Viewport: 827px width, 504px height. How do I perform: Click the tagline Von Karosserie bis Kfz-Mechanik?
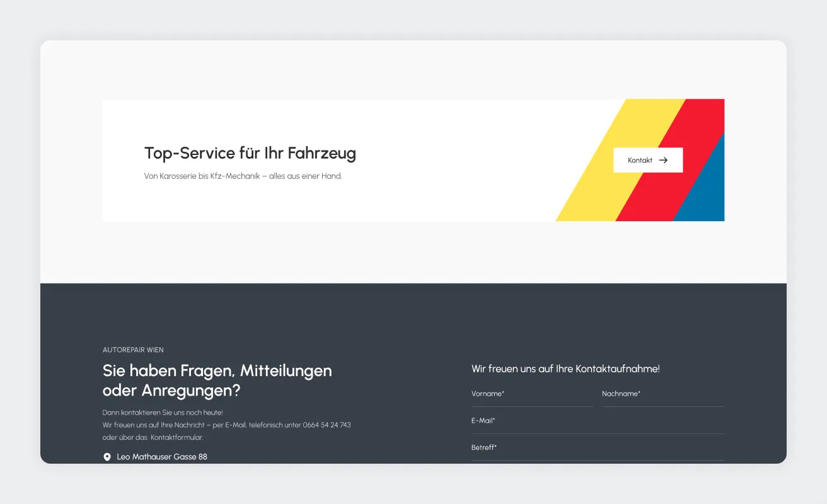(x=243, y=176)
